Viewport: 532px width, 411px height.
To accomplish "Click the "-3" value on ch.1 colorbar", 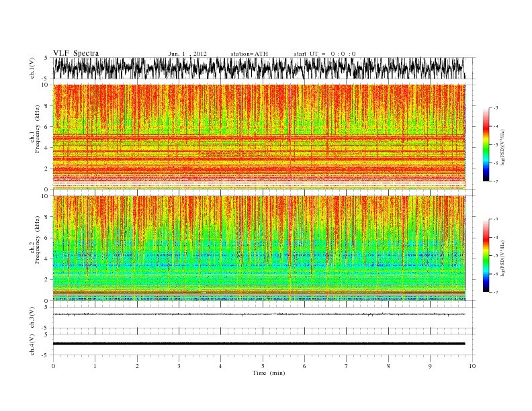I will pos(496,108).
